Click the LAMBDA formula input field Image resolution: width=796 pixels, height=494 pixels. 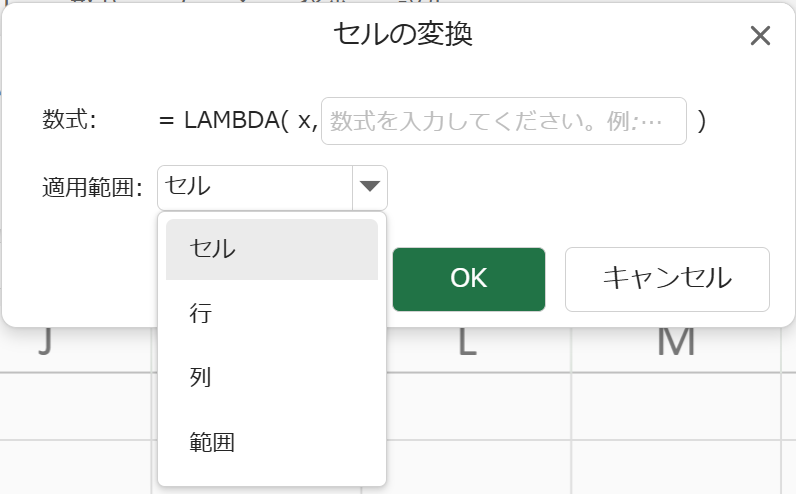[x=503, y=121]
